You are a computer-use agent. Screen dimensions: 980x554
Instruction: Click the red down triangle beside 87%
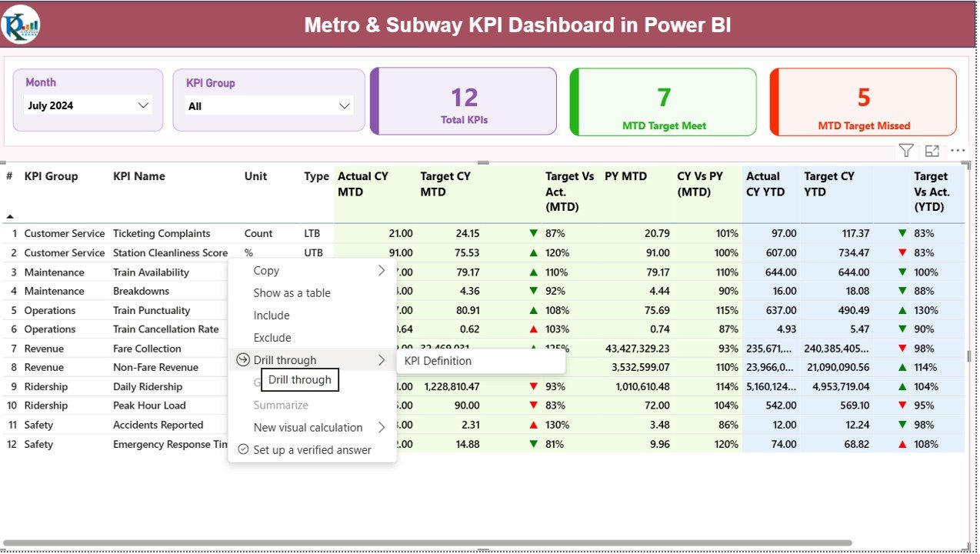click(x=533, y=233)
